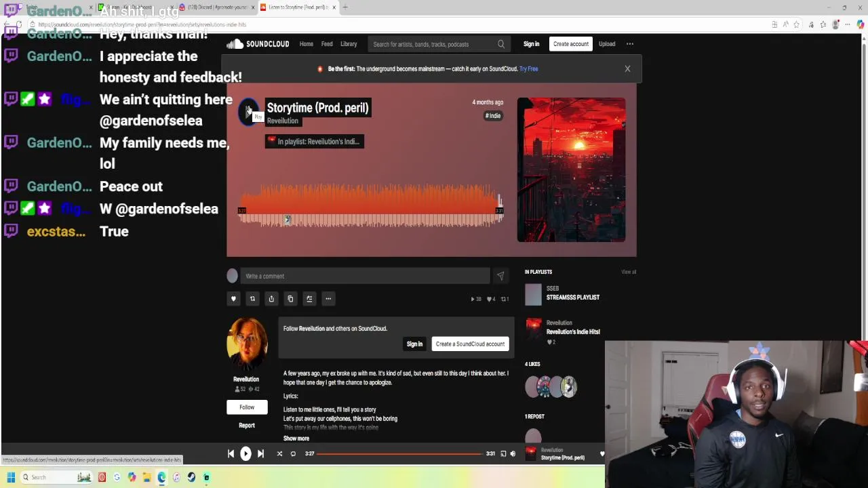868x488 pixels.
Task: Click the cast icon in the player
Action: [x=503, y=454]
